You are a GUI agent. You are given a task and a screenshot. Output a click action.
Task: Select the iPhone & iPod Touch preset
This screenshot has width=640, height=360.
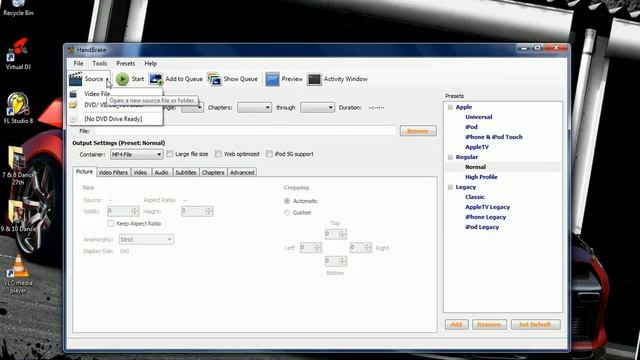pyautogui.click(x=493, y=137)
